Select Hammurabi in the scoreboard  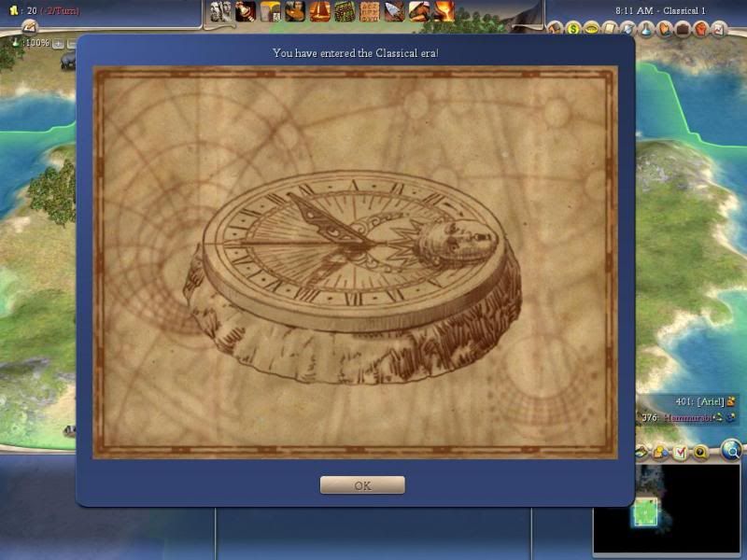tap(687, 417)
